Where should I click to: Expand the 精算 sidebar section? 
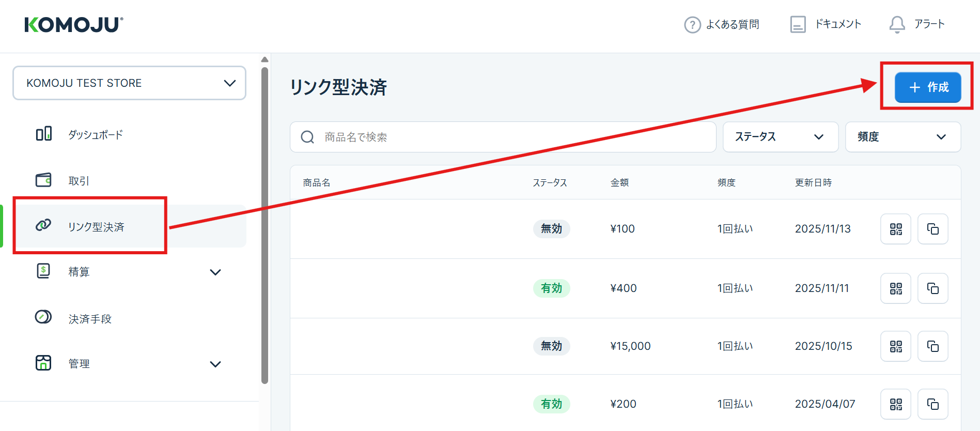point(215,272)
